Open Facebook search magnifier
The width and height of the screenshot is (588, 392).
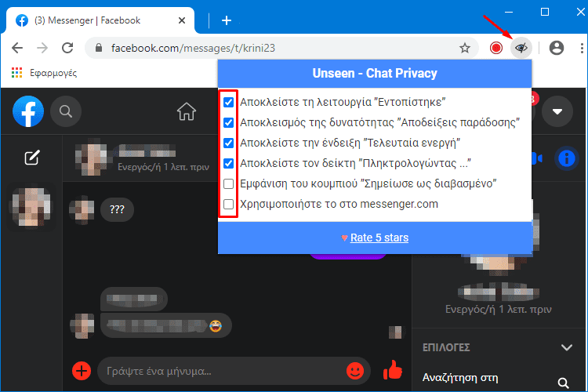(66, 111)
